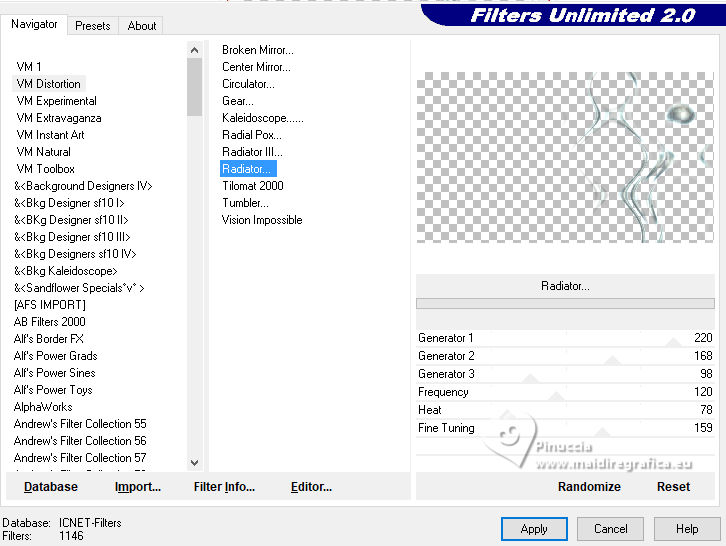Screen dimensions: 726x546
Task: Click the Import button
Action: 138,487
